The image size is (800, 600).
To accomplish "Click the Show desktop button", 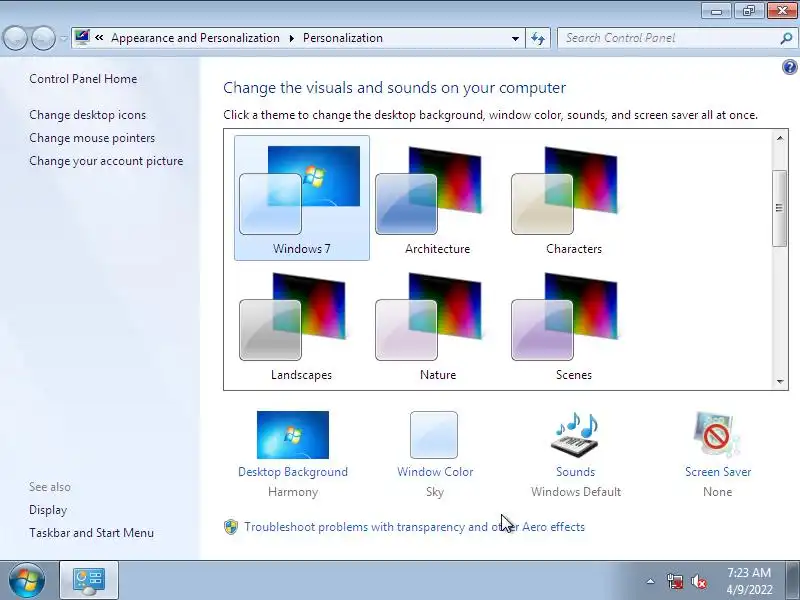I will (793, 581).
